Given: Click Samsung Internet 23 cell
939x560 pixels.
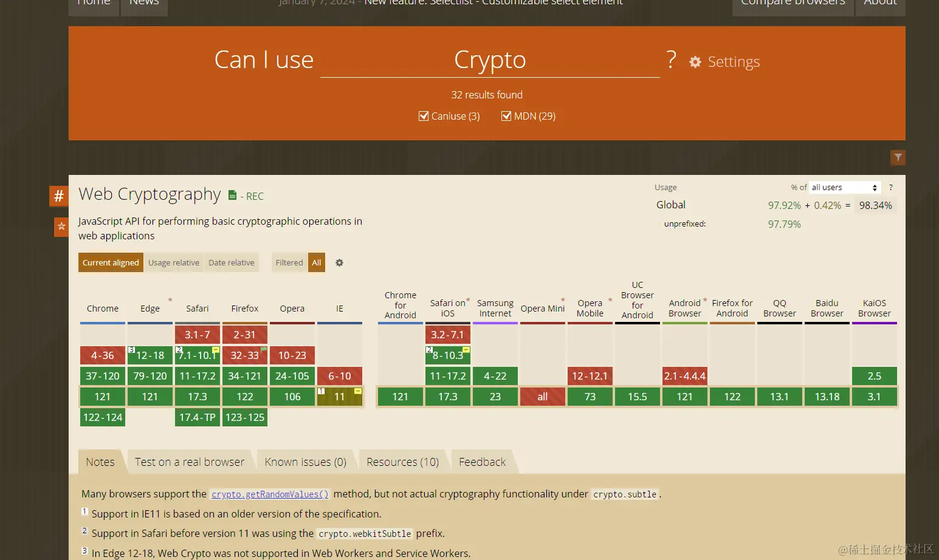Looking at the screenshot, I should (x=495, y=397).
